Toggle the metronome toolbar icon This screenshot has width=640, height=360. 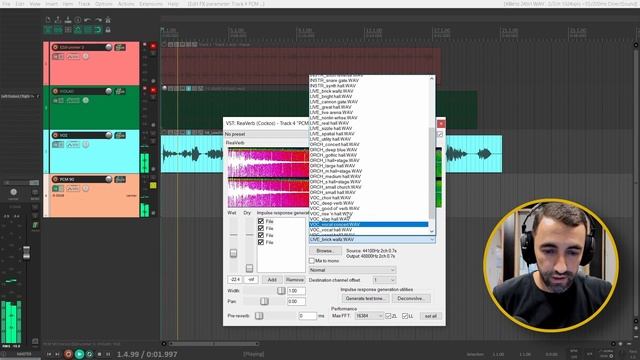[108, 20]
